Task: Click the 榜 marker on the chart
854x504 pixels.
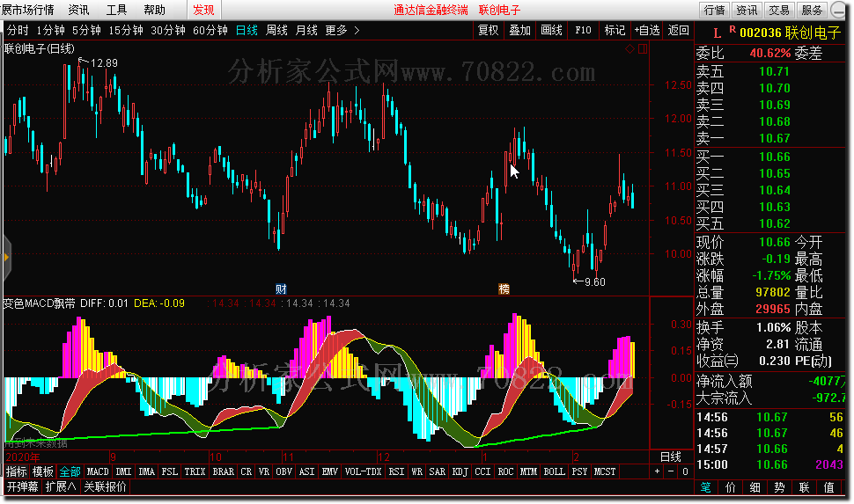Action: pos(504,289)
